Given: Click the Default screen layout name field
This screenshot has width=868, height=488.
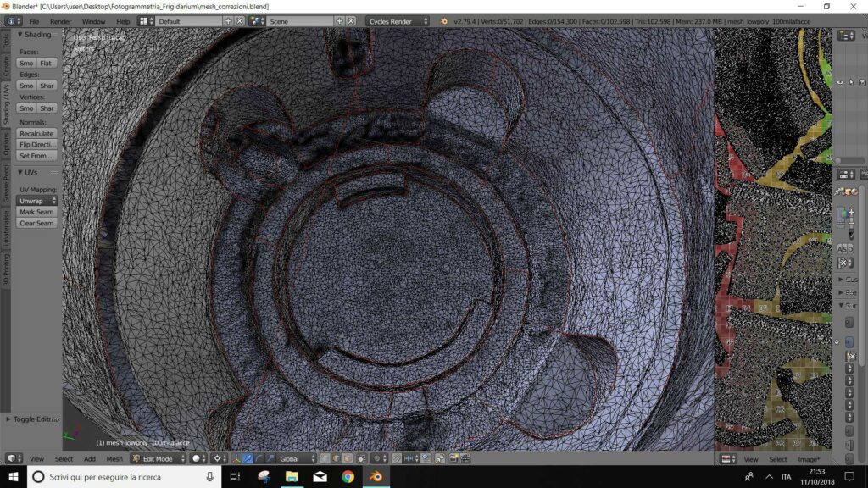Looking at the screenshot, I should coord(188,21).
